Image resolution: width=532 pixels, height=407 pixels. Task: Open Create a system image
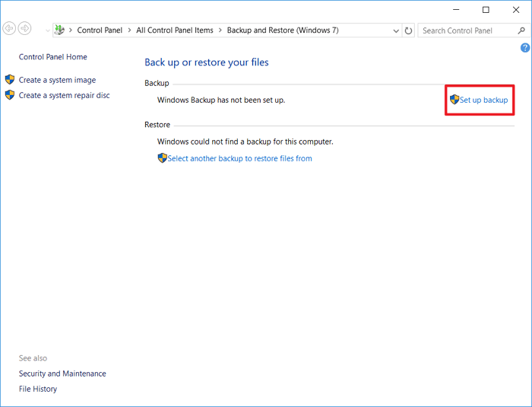pyautogui.click(x=57, y=80)
